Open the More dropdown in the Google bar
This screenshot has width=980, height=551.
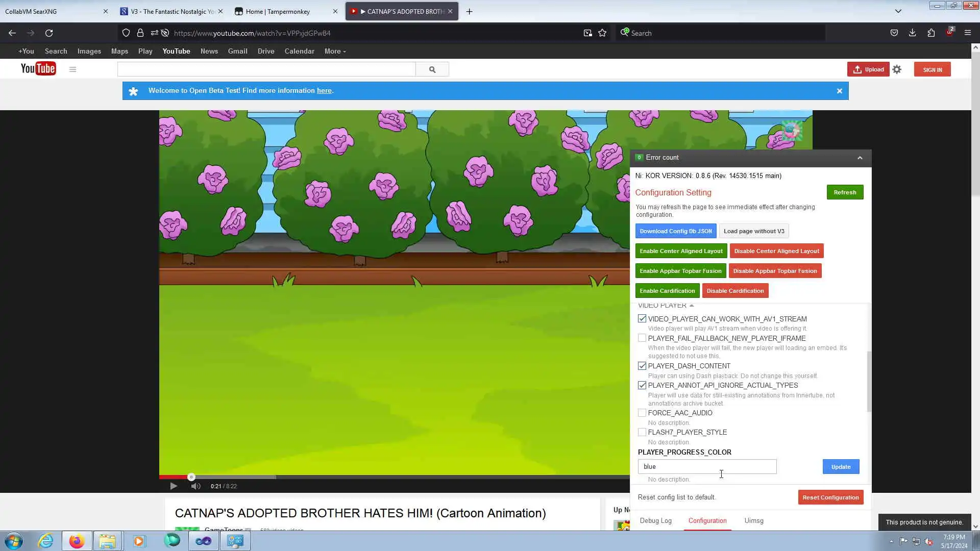coord(335,52)
